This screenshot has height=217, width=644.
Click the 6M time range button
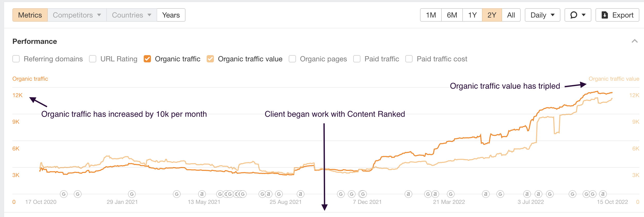[x=452, y=15]
